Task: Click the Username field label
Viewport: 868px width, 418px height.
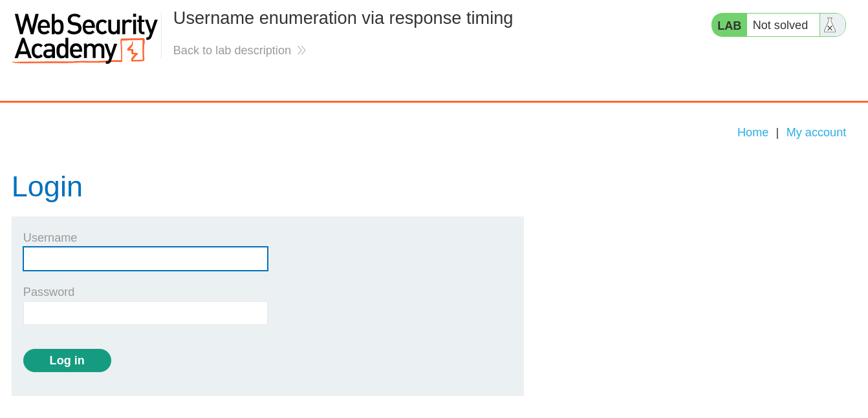Action: coord(50,237)
